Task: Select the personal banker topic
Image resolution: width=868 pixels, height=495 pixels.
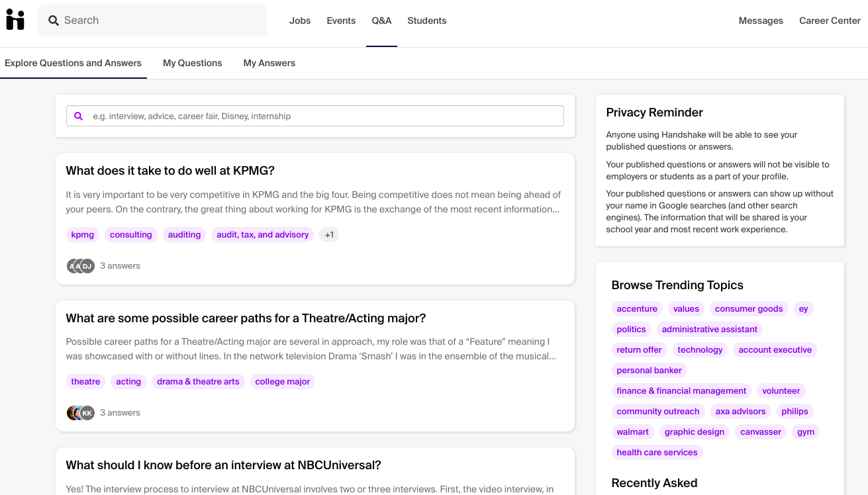Action: [x=649, y=370]
